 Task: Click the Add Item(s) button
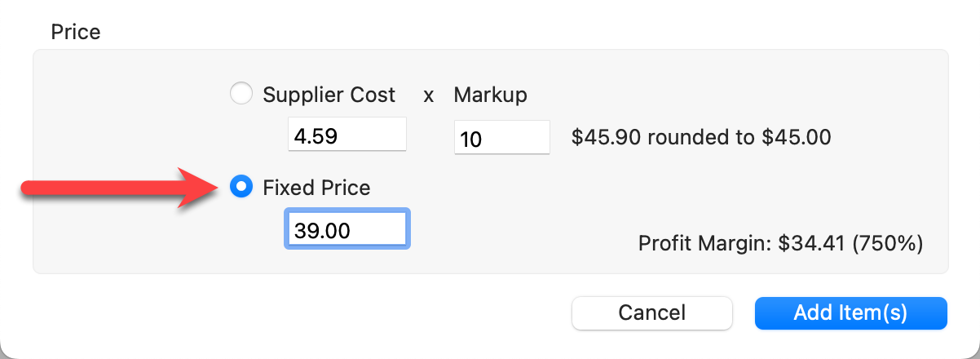[x=850, y=312]
